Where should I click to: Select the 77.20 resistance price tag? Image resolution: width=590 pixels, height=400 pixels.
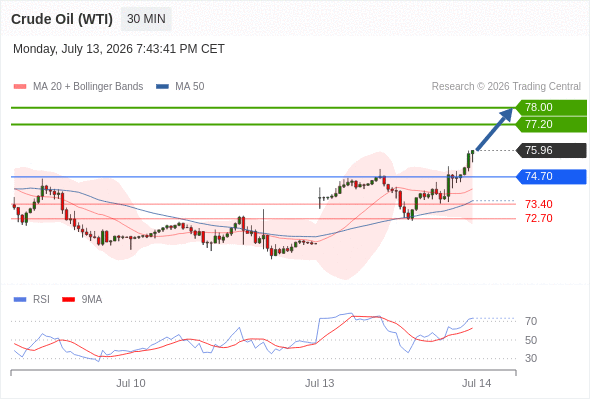[x=551, y=124]
